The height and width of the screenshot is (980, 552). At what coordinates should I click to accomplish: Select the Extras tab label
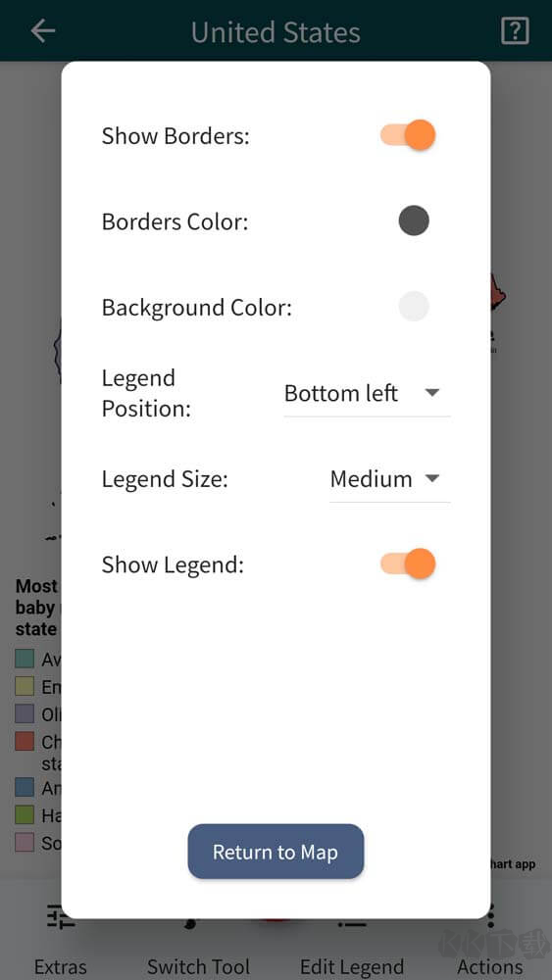pos(61,966)
